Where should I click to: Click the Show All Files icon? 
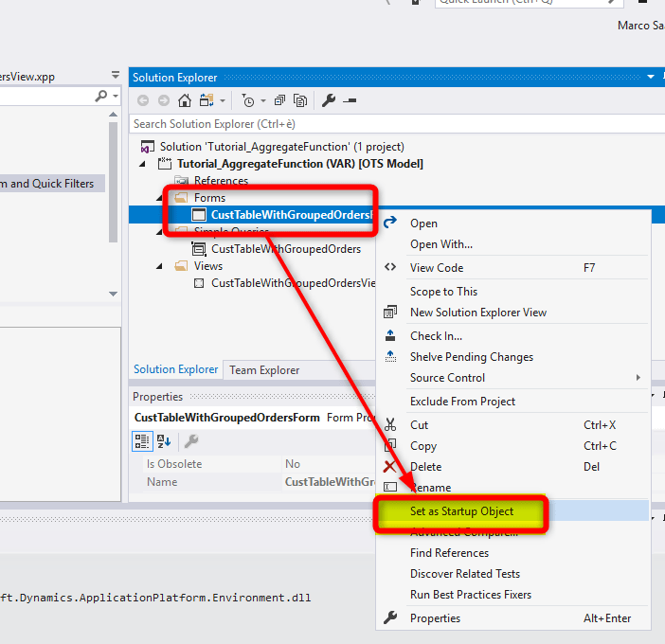pos(300,100)
